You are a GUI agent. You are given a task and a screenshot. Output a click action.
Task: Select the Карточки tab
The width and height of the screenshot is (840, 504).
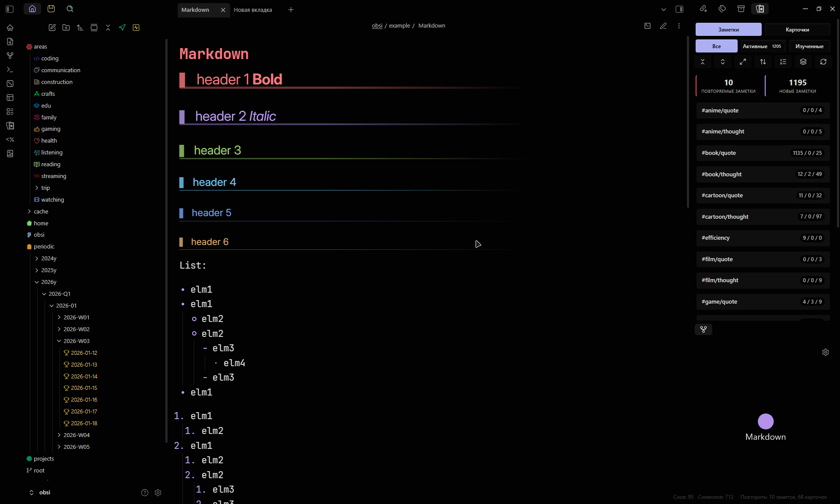tap(797, 30)
